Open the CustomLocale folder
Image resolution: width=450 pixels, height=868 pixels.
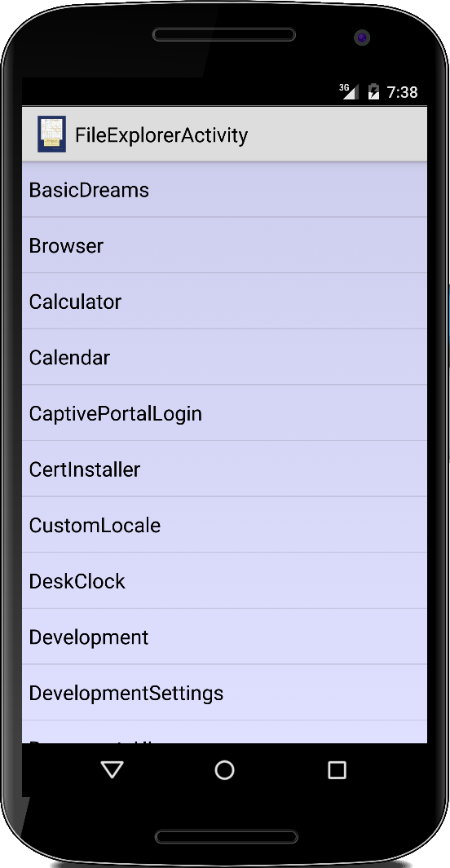pyautogui.click(x=225, y=525)
